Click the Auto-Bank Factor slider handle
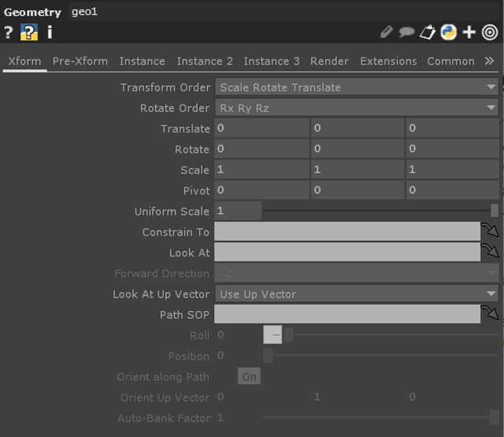 (495, 417)
